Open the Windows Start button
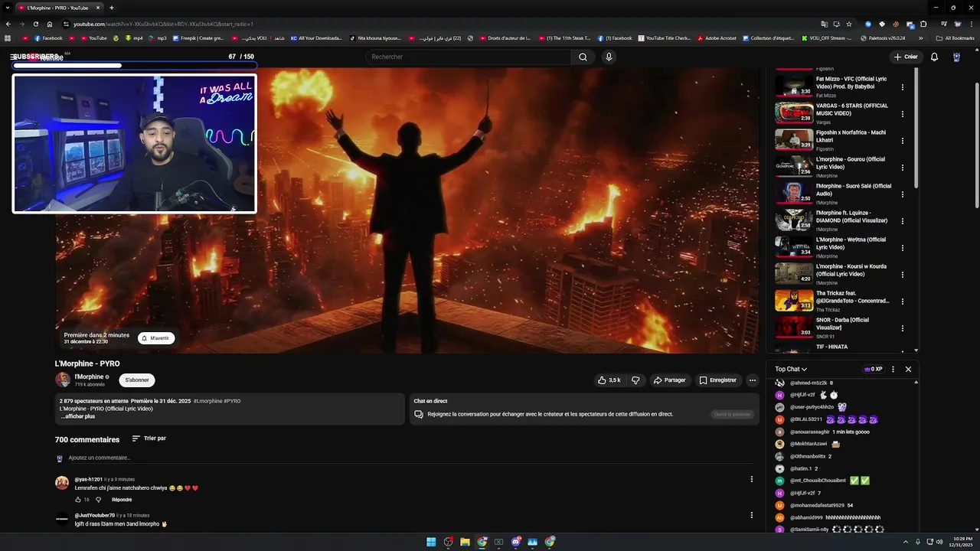980x551 pixels. pyautogui.click(x=431, y=542)
